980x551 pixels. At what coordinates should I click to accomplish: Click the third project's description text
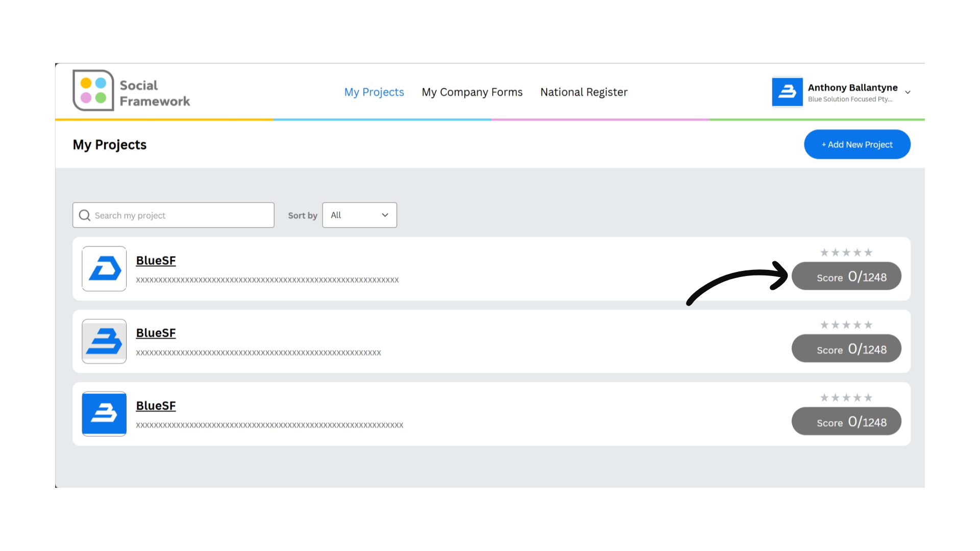coord(269,425)
